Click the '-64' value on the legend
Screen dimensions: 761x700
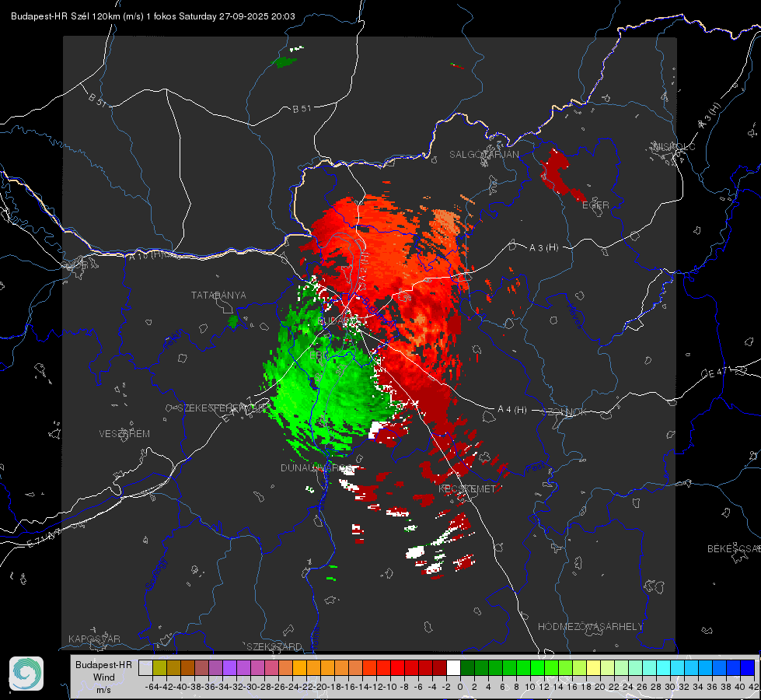coord(152,687)
